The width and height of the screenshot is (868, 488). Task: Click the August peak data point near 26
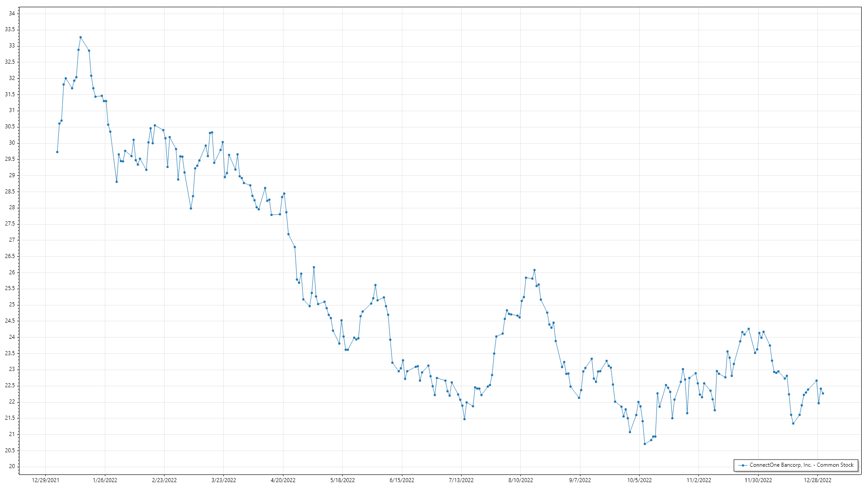(534, 270)
